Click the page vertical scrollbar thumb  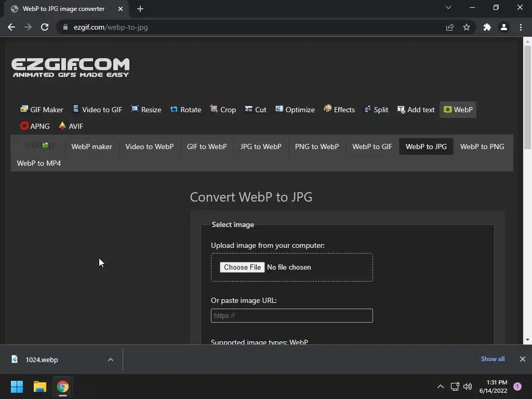[527, 97]
